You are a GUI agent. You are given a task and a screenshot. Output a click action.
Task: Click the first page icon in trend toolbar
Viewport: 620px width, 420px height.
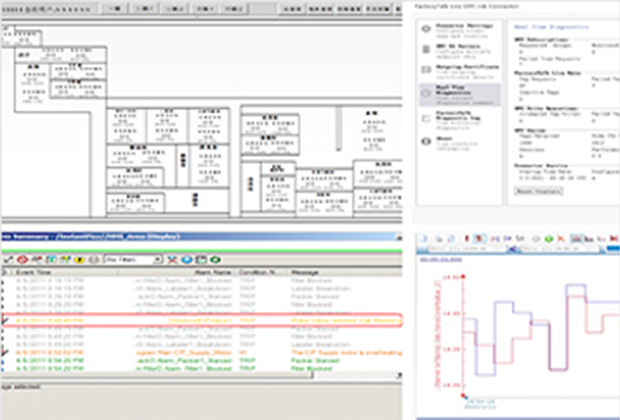click(x=424, y=238)
